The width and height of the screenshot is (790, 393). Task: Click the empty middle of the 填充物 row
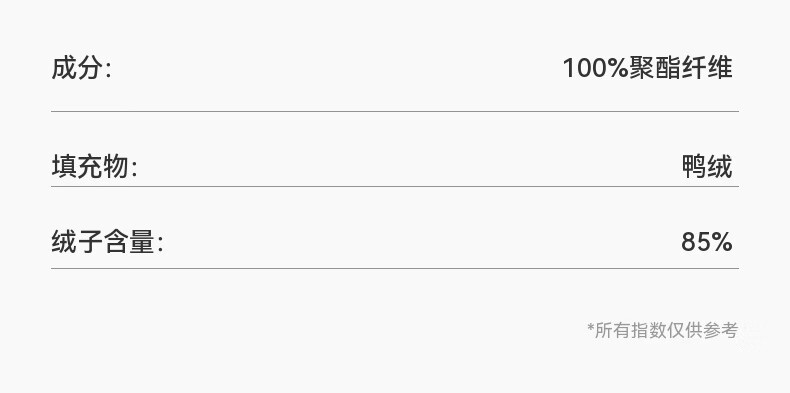click(x=410, y=167)
